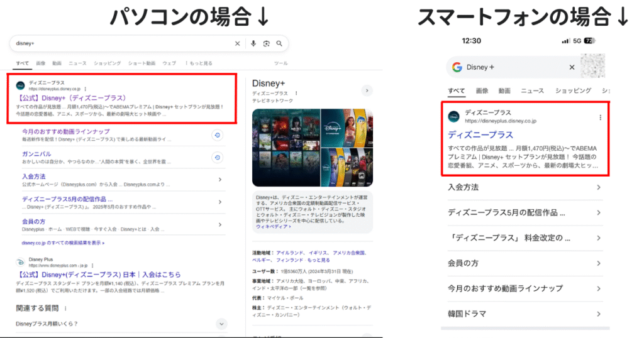Switch to the phone 動画 tab
The image size is (644, 338).
(x=504, y=90)
